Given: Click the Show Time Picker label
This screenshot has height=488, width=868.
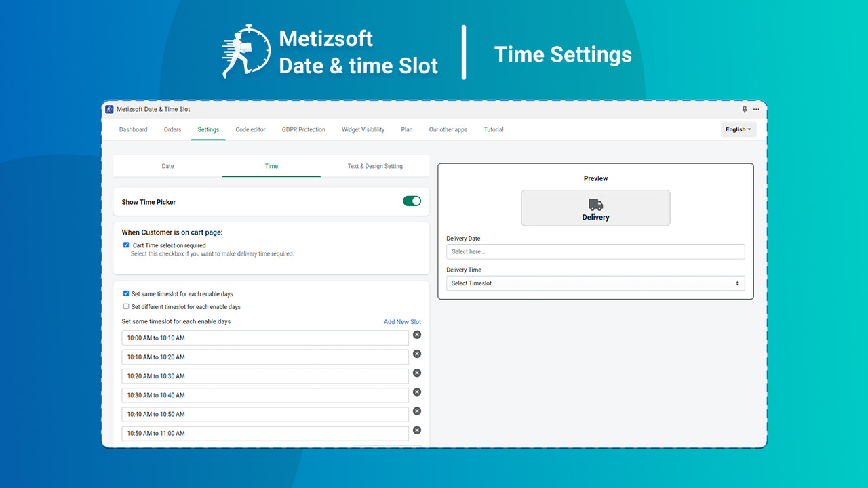Looking at the screenshot, I should pos(149,202).
